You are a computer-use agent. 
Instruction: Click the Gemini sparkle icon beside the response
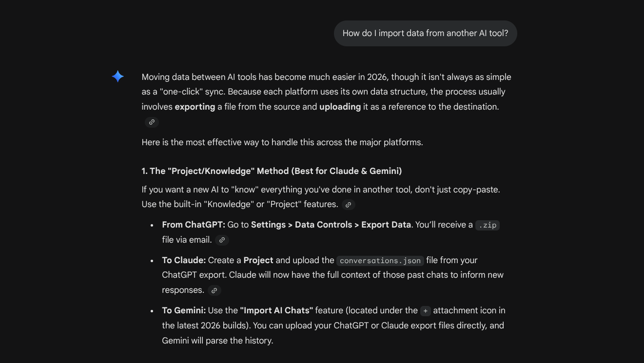click(117, 76)
